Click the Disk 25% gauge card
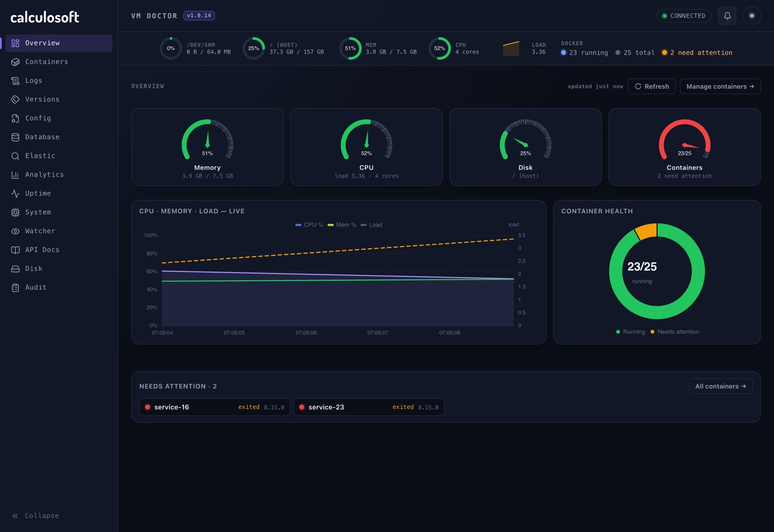Image resolution: width=774 pixels, height=532 pixels. pos(525,147)
